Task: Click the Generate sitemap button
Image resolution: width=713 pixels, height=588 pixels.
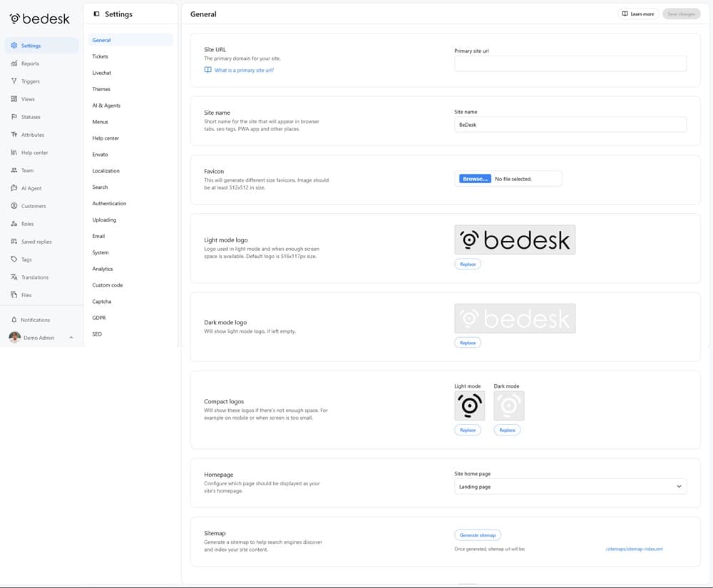Action: coord(478,535)
